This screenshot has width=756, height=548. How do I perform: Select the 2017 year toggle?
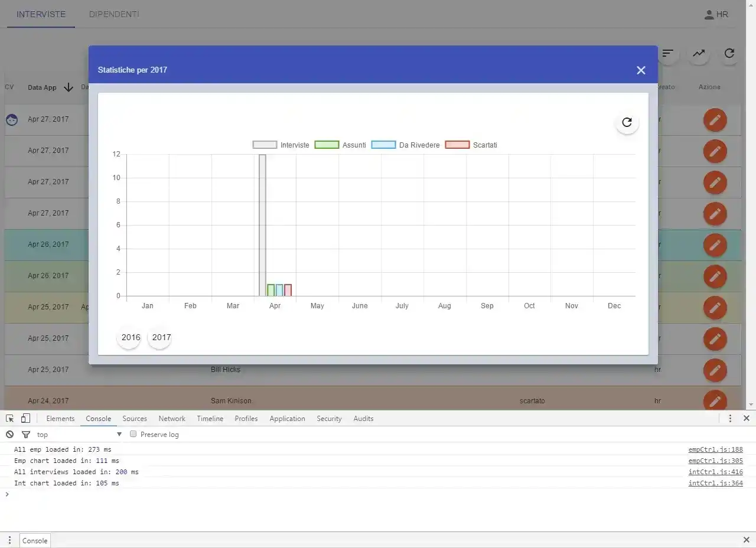160,337
